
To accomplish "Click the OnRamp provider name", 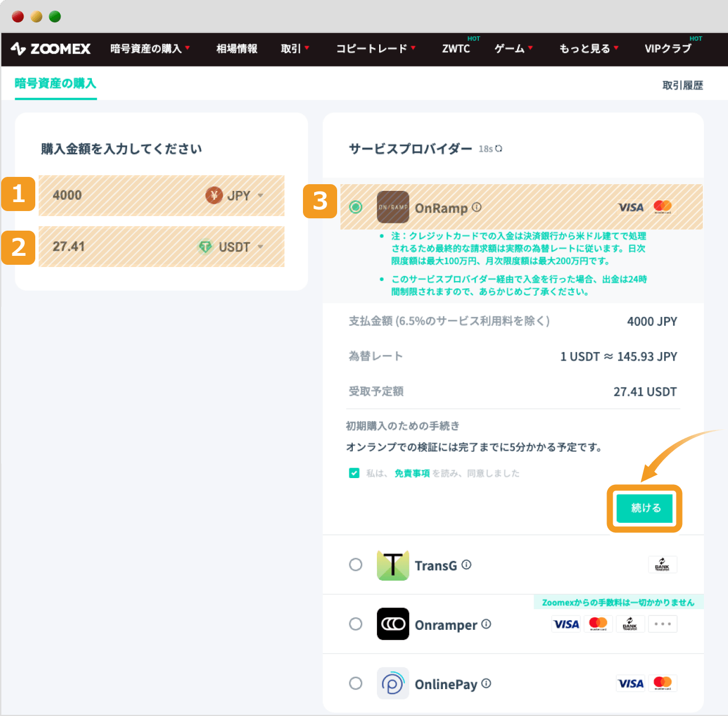I will [441, 208].
